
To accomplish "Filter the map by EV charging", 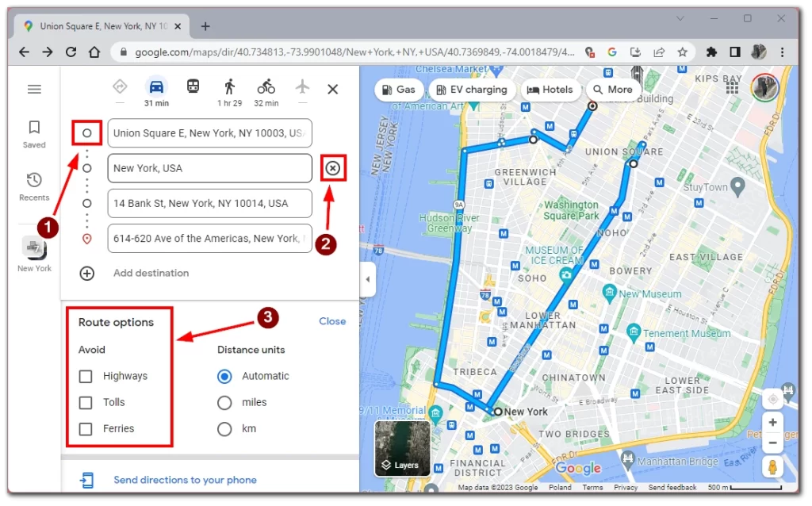I will (x=472, y=90).
